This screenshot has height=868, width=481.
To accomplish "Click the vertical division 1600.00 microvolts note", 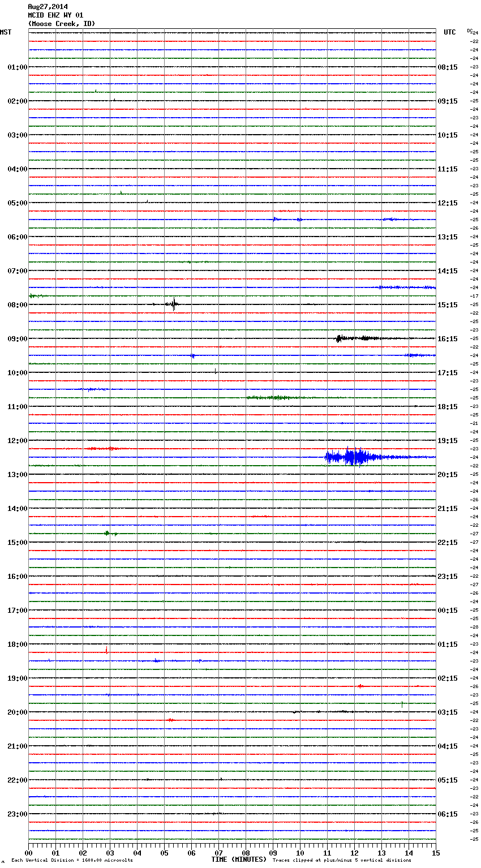I will tap(72, 861).
